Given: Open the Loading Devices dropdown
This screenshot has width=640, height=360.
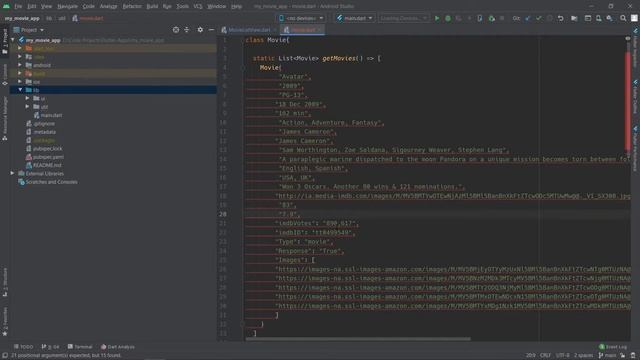Looking at the screenshot, I should [x=403, y=18].
